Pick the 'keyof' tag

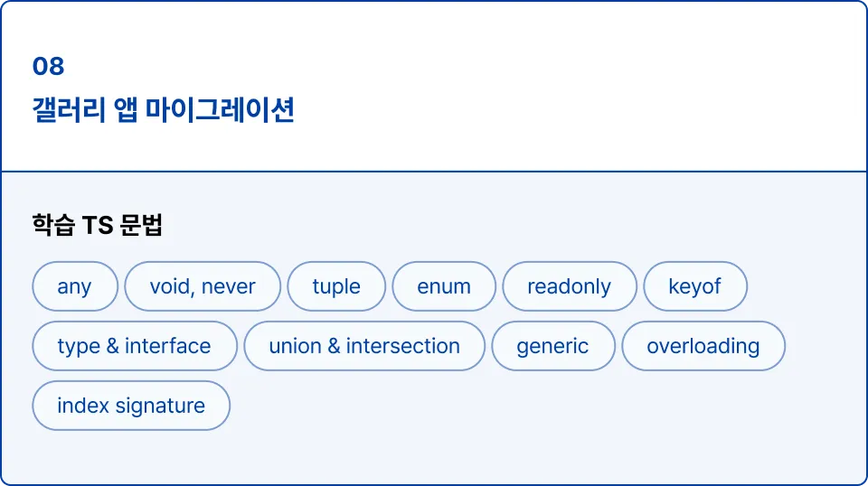[695, 286]
